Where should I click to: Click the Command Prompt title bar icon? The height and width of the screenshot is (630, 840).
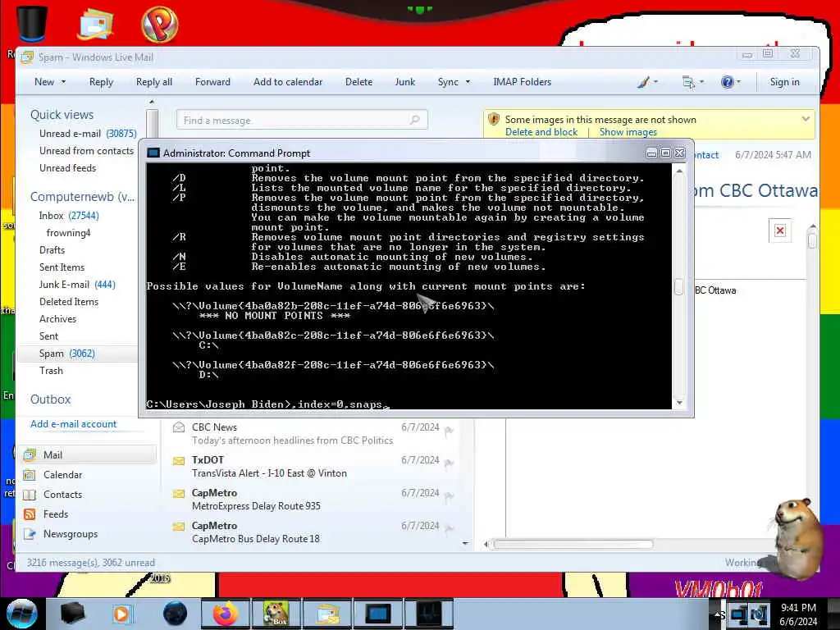(x=153, y=153)
